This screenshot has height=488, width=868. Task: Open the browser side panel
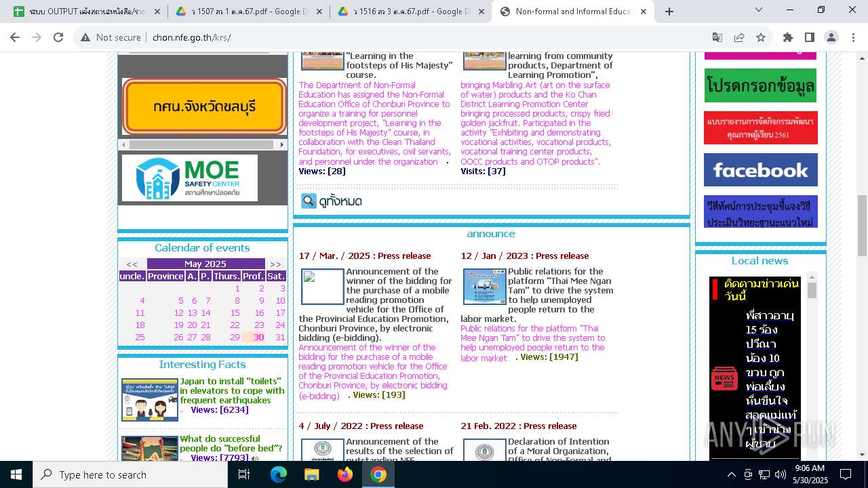click(x=810, y=37)
